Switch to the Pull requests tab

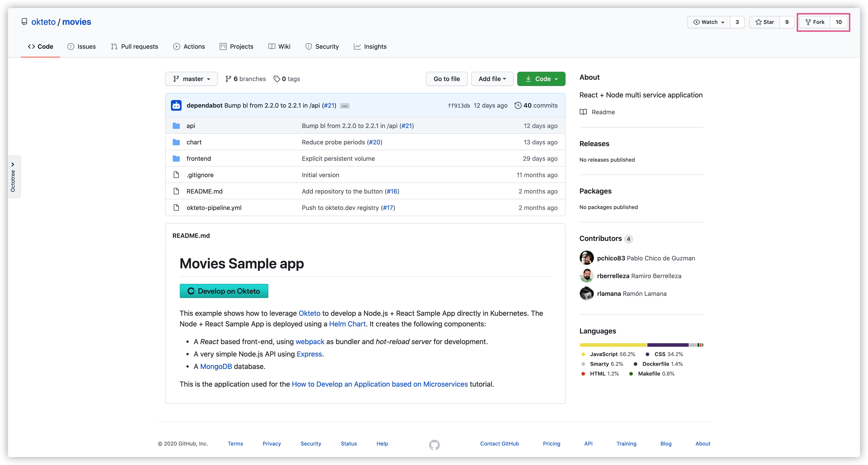click(x=134, y=46)
